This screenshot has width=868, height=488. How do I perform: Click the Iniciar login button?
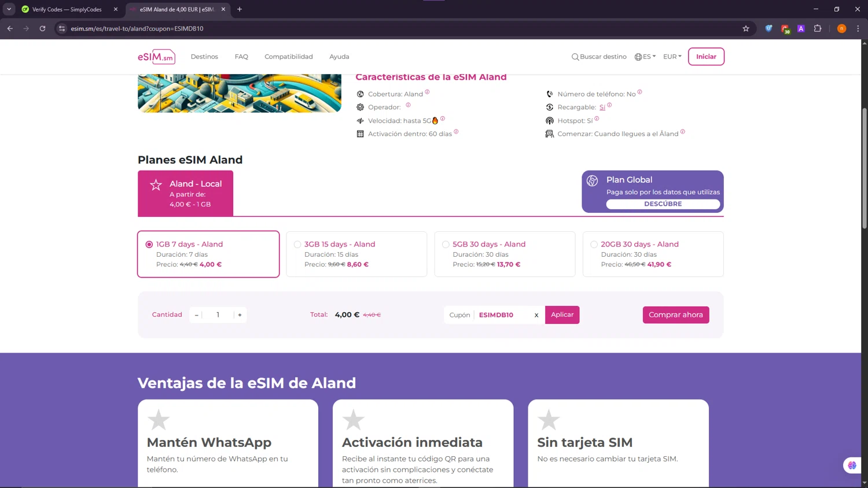coord(706,57)
